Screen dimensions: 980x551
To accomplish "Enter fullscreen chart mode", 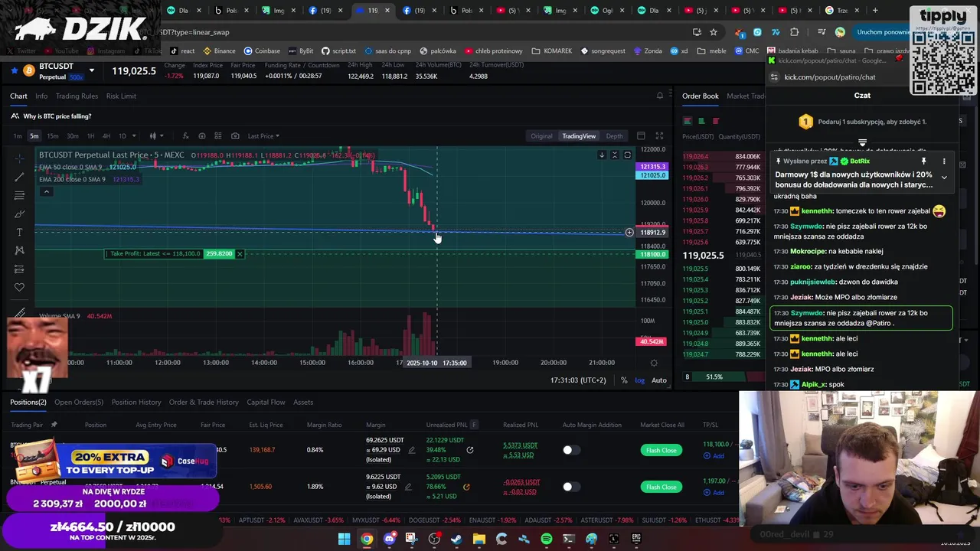I will pos(659,136).
